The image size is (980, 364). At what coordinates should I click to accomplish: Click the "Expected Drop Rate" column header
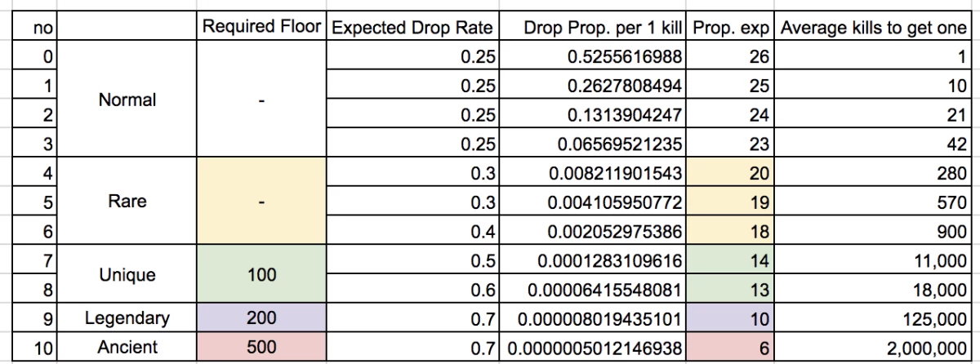click(412, 28)
